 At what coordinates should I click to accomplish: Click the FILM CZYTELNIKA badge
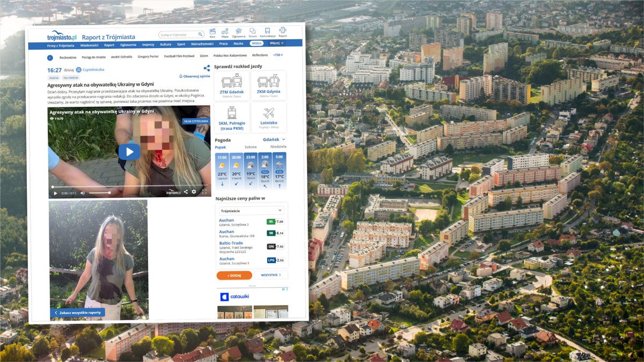pos(196,121)
